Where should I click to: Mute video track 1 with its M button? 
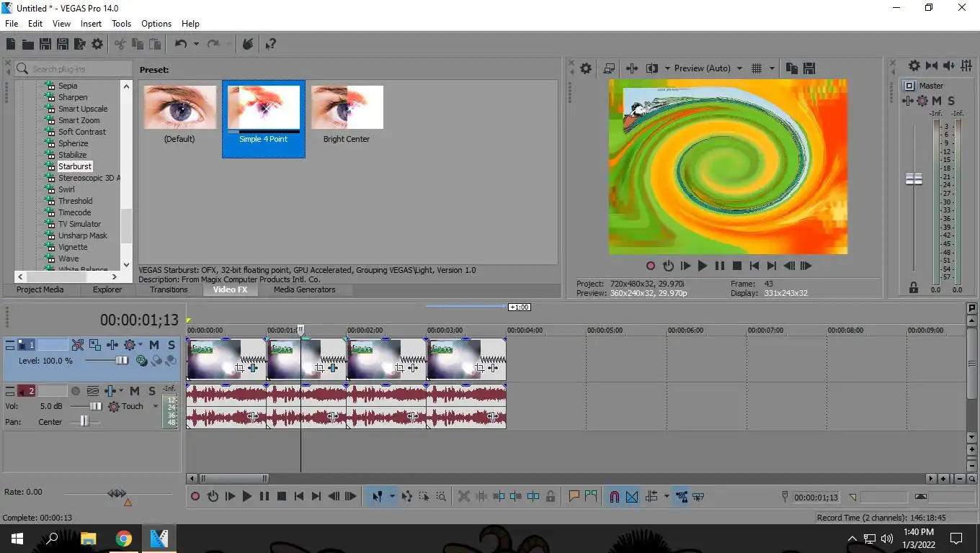pos(154,345)
